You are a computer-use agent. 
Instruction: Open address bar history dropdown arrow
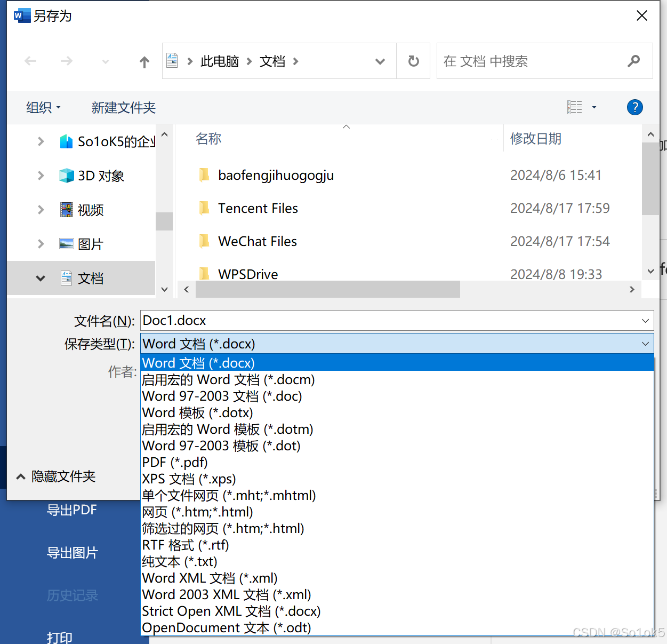pos(380,61)
